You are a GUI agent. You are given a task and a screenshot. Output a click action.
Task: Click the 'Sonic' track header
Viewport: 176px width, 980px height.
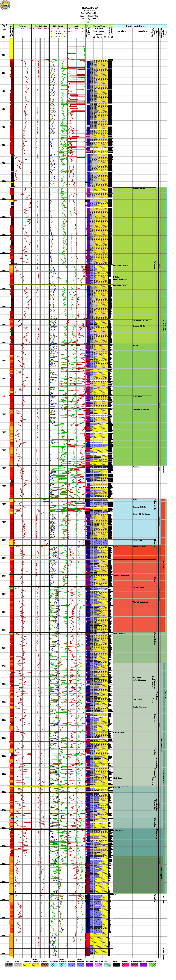coord(76,26)
